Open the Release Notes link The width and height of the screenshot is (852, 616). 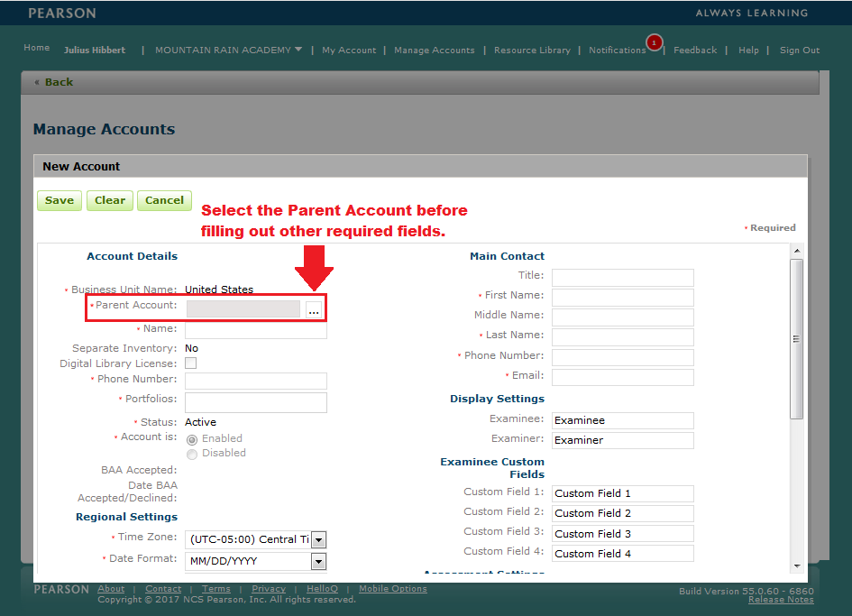pos(781,599)
